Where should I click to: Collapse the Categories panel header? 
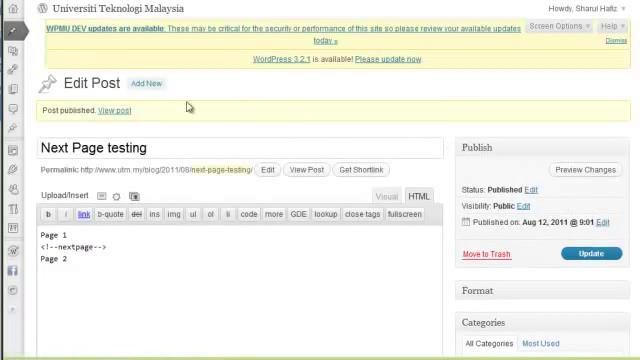click(x=542, y=322)
